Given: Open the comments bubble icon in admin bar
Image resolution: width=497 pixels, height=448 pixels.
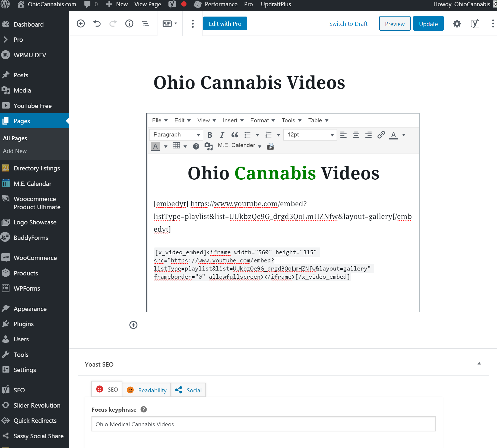Looking at the screenshot, I should point(87,4).
